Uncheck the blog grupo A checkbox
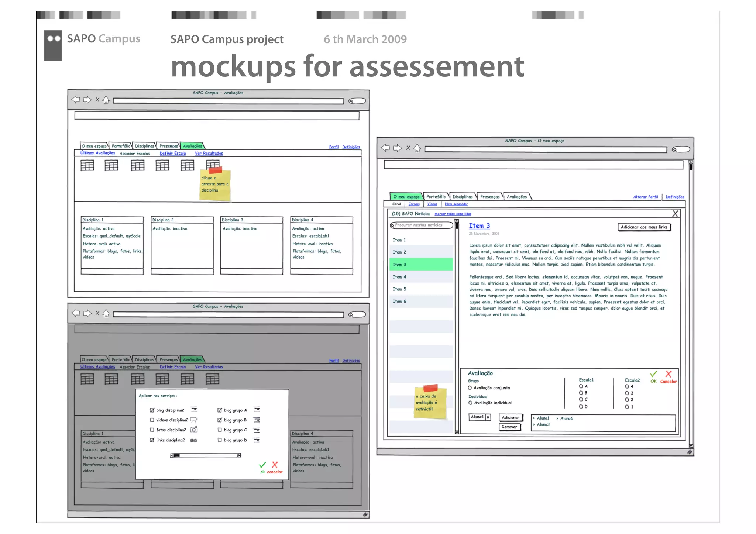This screenshot has height=534, width=756. [220, 410]
